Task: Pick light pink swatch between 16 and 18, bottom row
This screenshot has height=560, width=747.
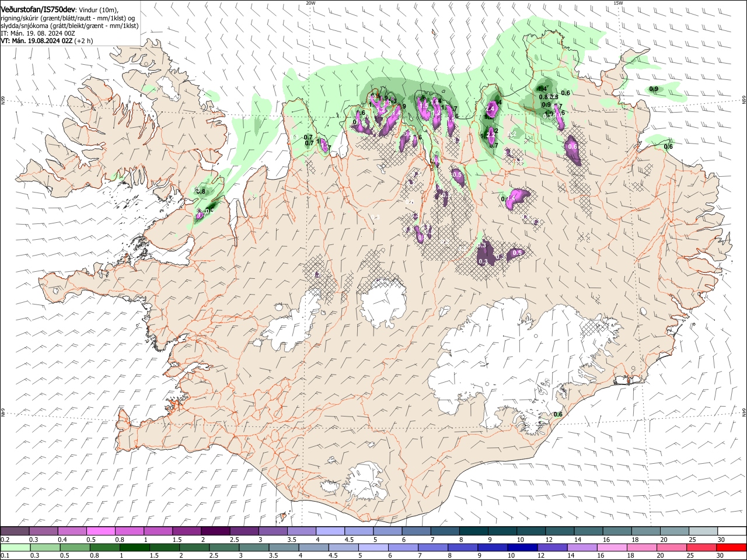Action: (x=611, y=547)
